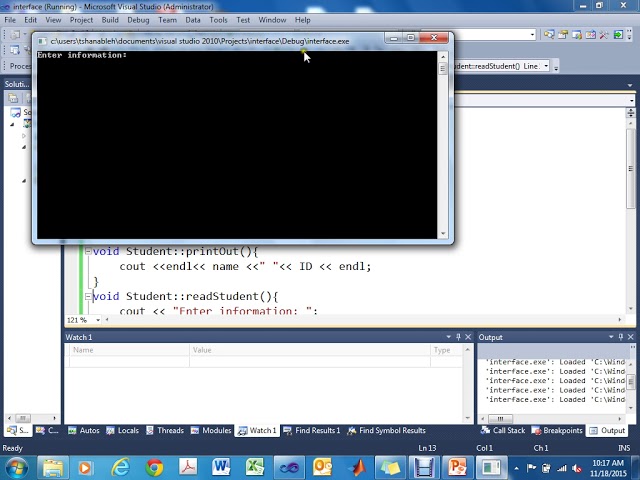Open Google Chrome from the taskbar
640x480 pixels.
click(x=154, y=467)
